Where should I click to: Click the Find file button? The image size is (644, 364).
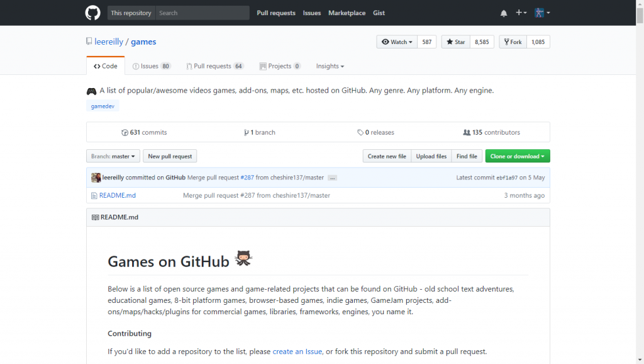click(467, 156)
